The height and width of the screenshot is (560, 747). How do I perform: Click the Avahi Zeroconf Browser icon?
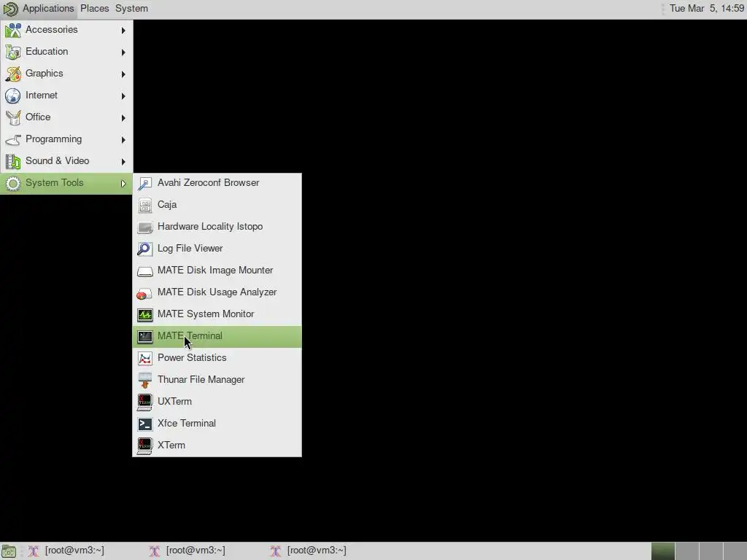click(x=145, y=183)
